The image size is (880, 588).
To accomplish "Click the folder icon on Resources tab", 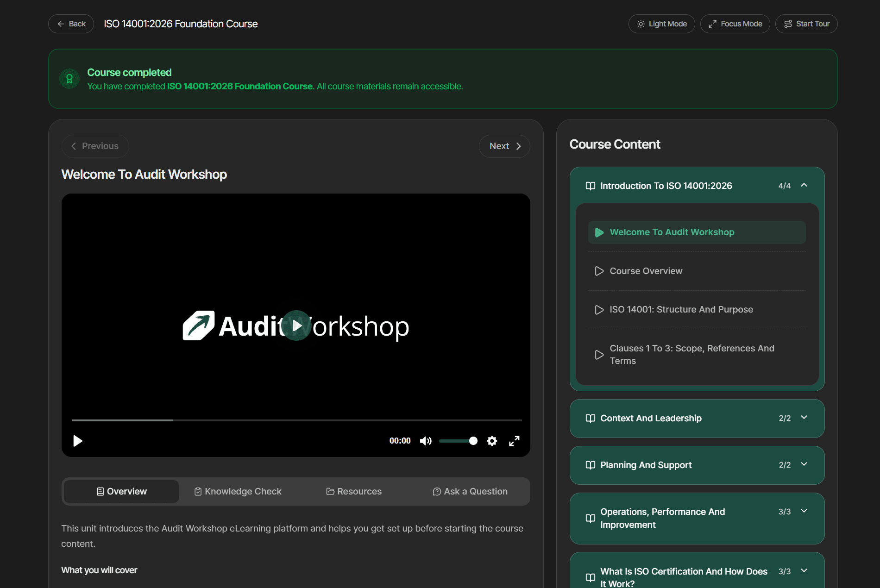I will 330,492.
